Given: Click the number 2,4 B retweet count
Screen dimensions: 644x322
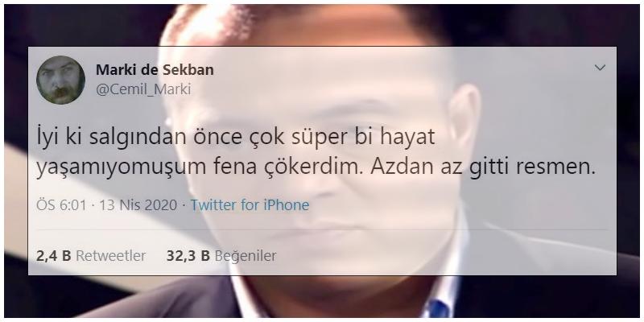Looking at the screenshot, I should [53, 256].
